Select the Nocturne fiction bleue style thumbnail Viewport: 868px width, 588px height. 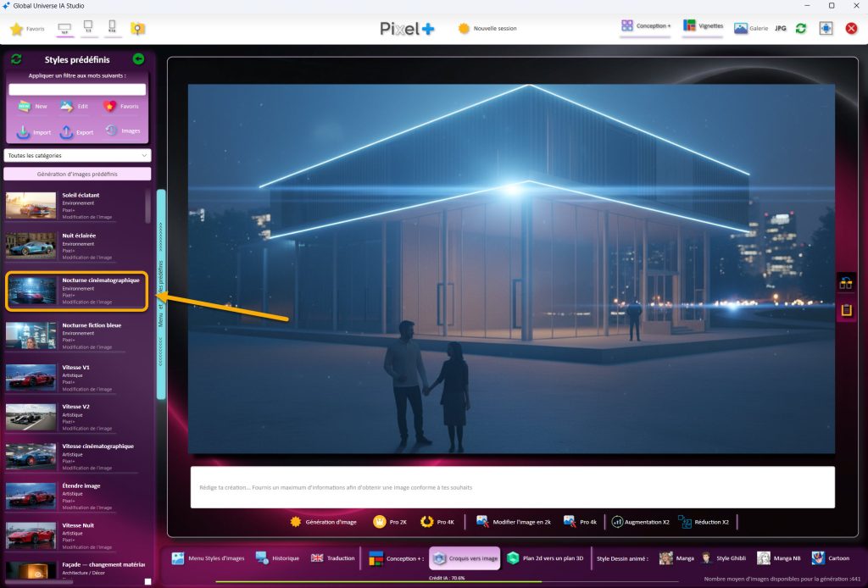tap(31, 336)
